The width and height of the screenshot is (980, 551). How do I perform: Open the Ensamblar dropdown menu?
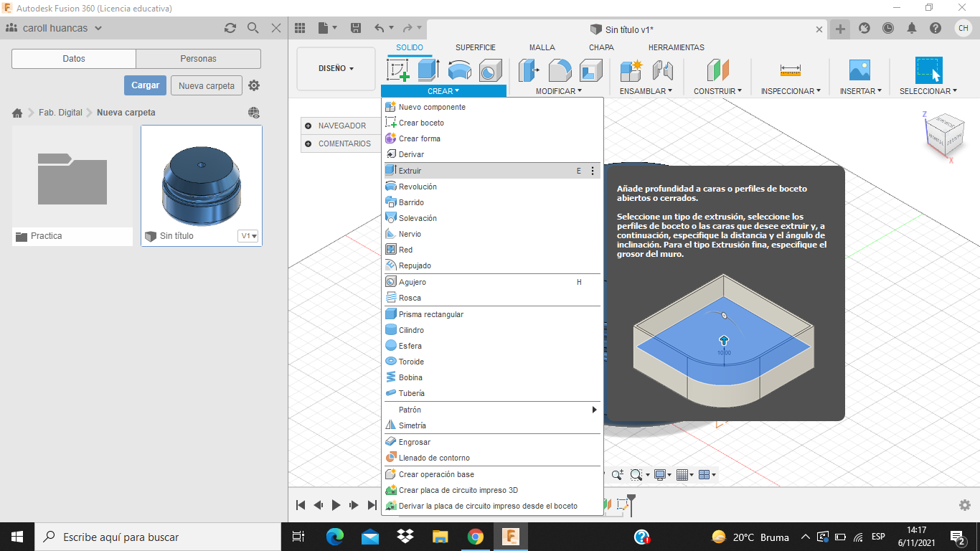pyautogui.click(x=646, y=91)
